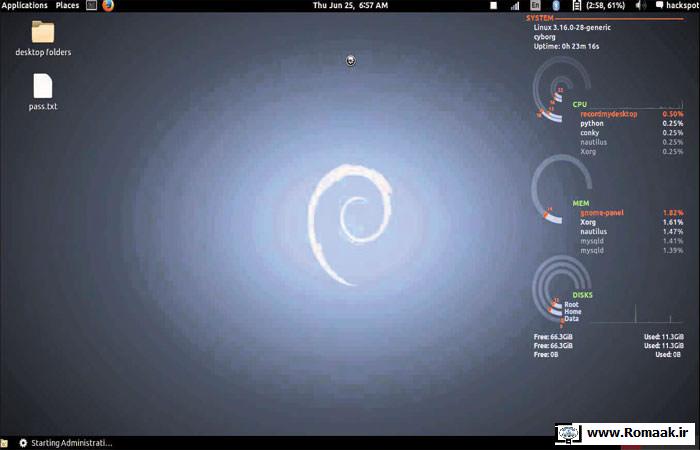The width and height of the screenshot is (700, 450).
Task: Open the network signal indicator
Action: pyautogui.click(x=515, y=5)
